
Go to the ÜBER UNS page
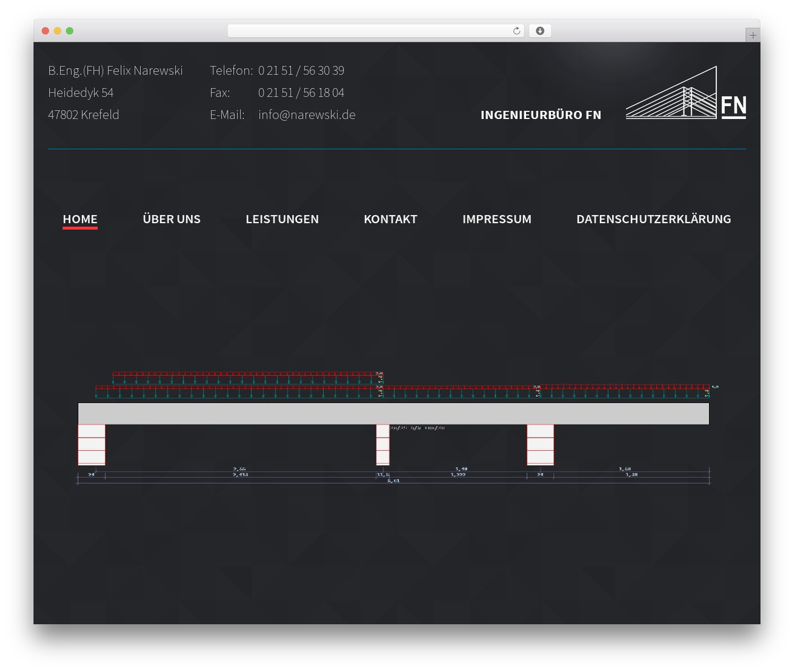172,219
